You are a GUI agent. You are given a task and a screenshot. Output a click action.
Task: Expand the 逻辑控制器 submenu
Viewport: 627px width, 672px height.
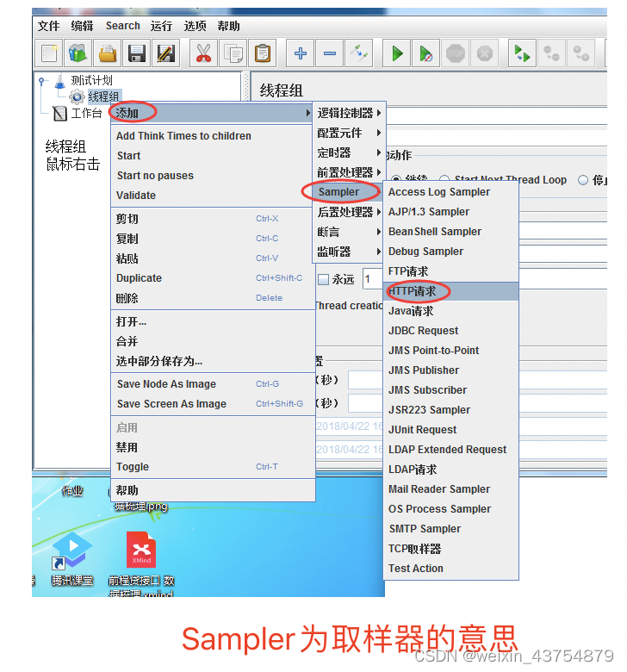click(x=349, y=113)
